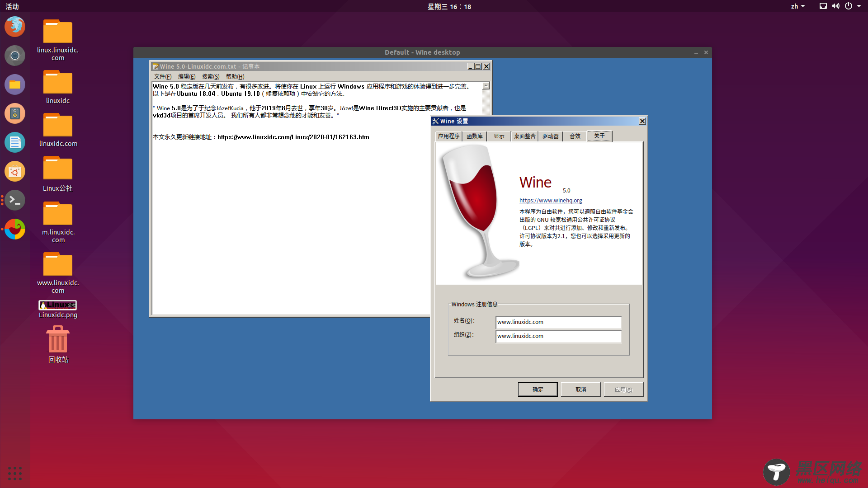Click the Wine 设置 title bar icon

(436, 121)
